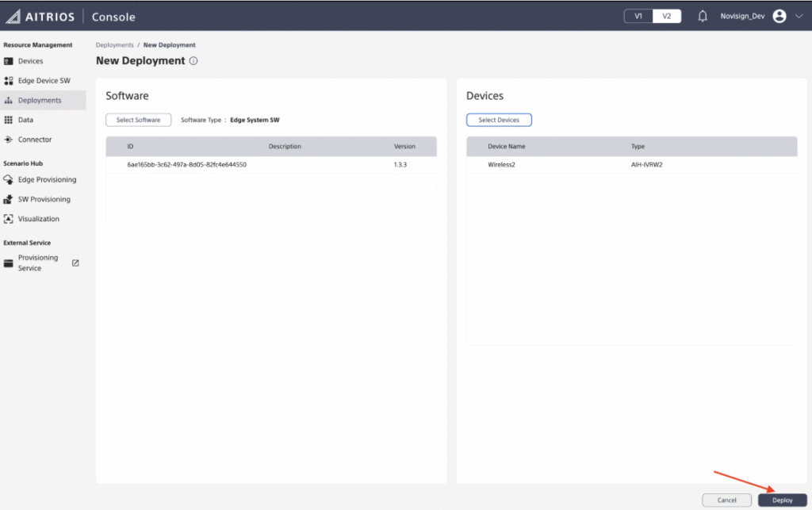The height and width of the screenshot is (510, 812).
Task: Switch console to V1
Action: (638, 17)
